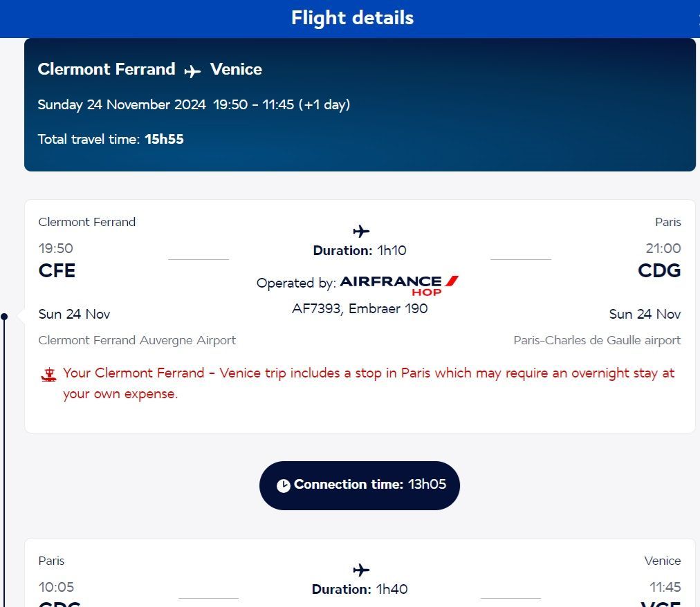Click the 10:05 departure time from Paris
700x607 pixels.
56,587
